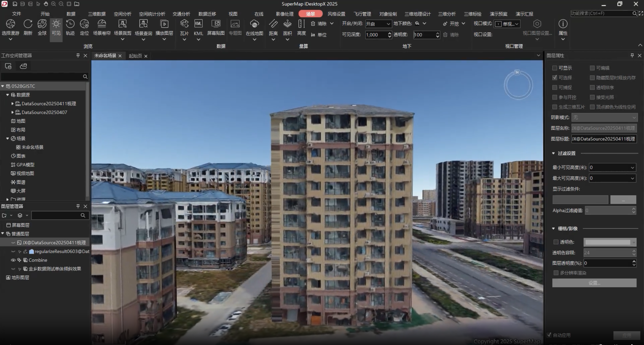Screen dimensions: 644x345
Task: Click the search icon in layer manager
Action: tap(83, 215)
